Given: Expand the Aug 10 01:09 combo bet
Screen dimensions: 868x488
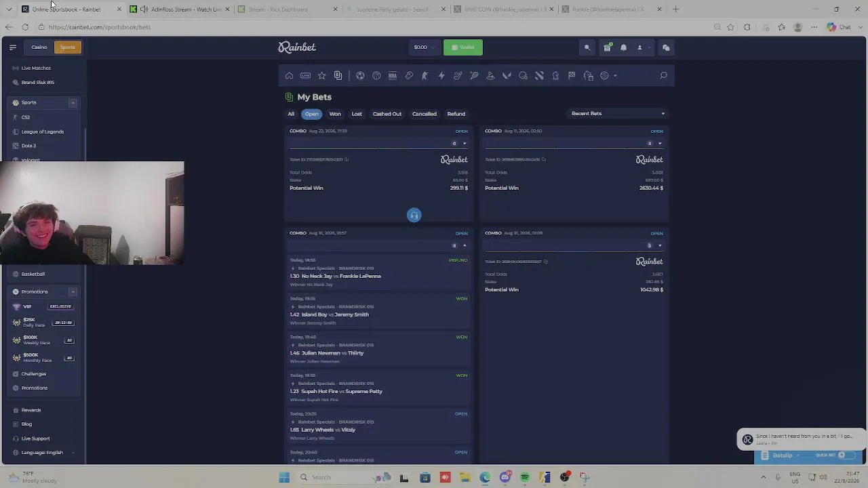Looking at the screenshot, I should coord(660,245).
